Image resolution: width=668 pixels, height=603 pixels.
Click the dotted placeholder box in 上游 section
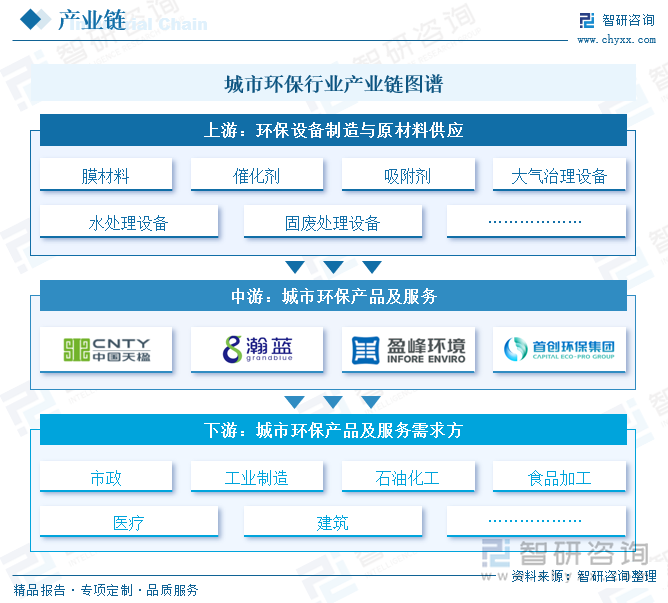pos(536,222)
